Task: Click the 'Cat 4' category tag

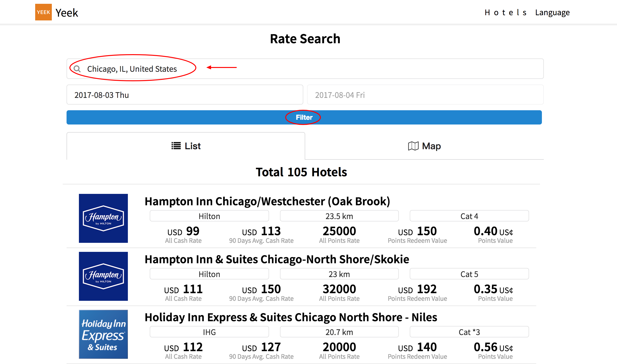Action: (x=469, y=216)
